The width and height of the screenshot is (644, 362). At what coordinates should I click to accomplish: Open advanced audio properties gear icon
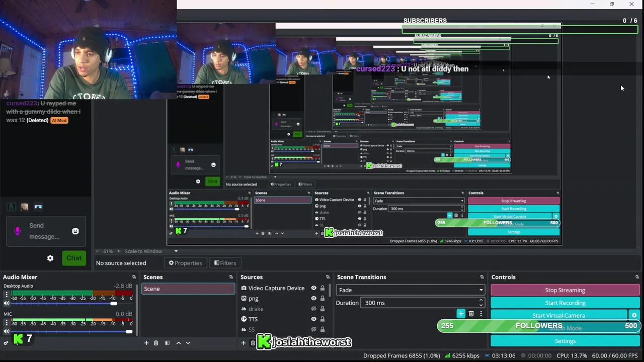pyautogui.click(x=6, y=343)
